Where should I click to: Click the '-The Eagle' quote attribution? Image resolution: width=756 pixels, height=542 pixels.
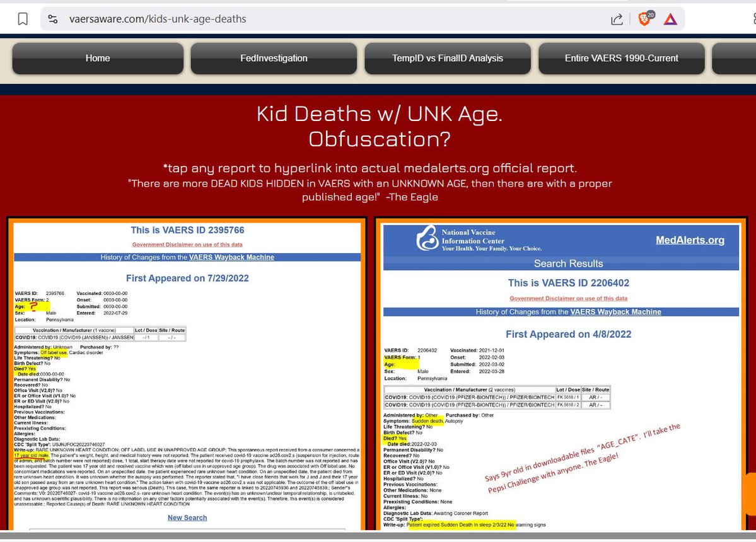pos(412,197)
